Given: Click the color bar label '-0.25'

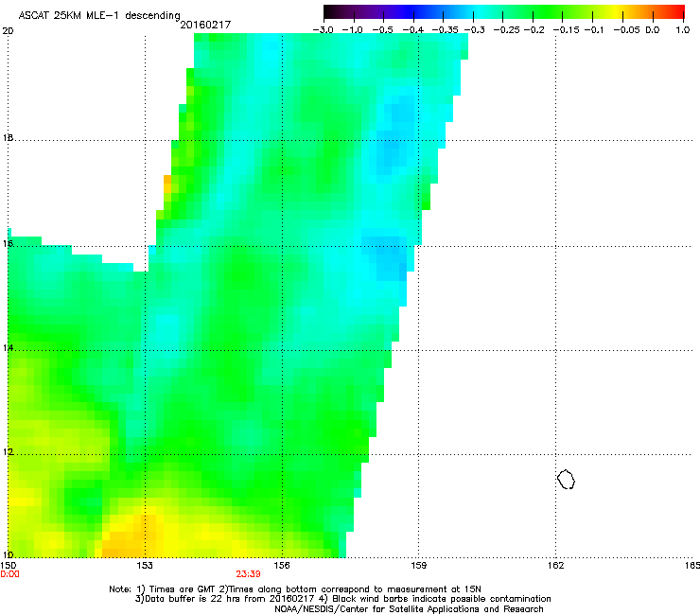Looking at the screenshot, I should point(507,30).
